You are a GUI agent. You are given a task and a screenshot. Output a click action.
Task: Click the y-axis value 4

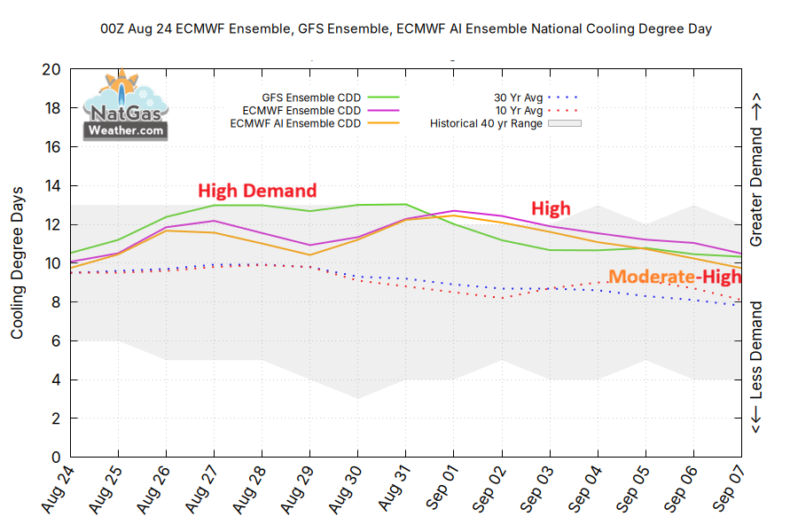[x=56, y=379]
